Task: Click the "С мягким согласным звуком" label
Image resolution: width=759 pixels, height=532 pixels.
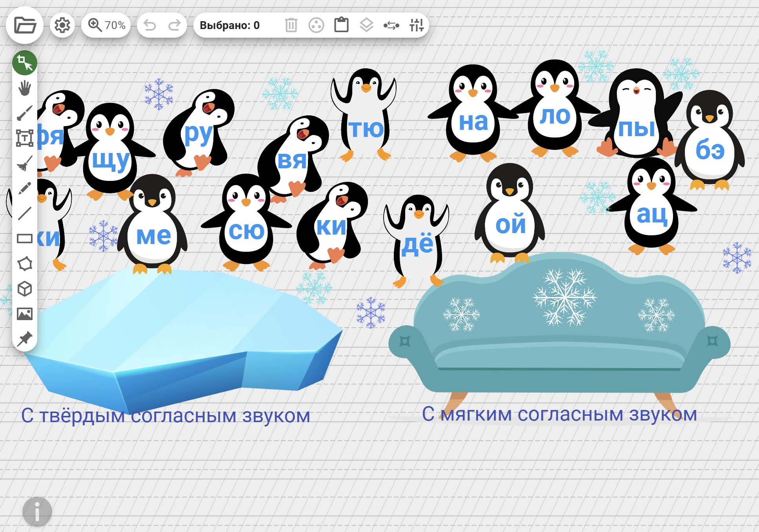Action: tap(559, 414)
